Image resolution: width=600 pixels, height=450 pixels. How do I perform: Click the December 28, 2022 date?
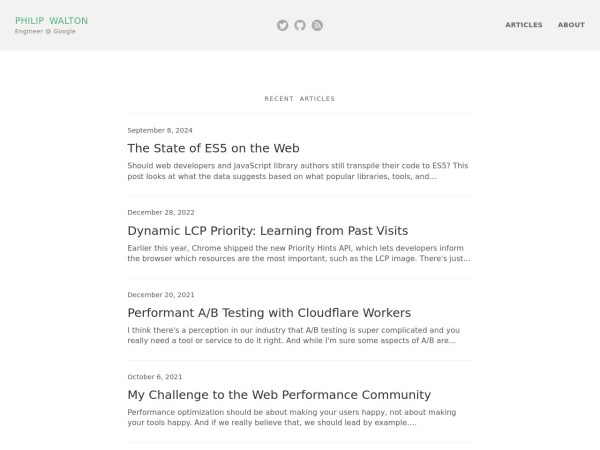coord(161,212)
